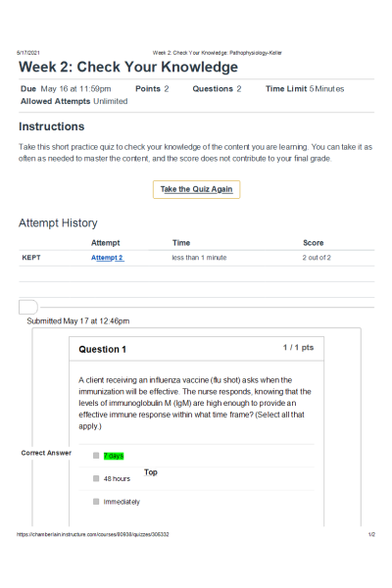Click the KEPT label in attempt row
The image size is (392, 588).
31,258
